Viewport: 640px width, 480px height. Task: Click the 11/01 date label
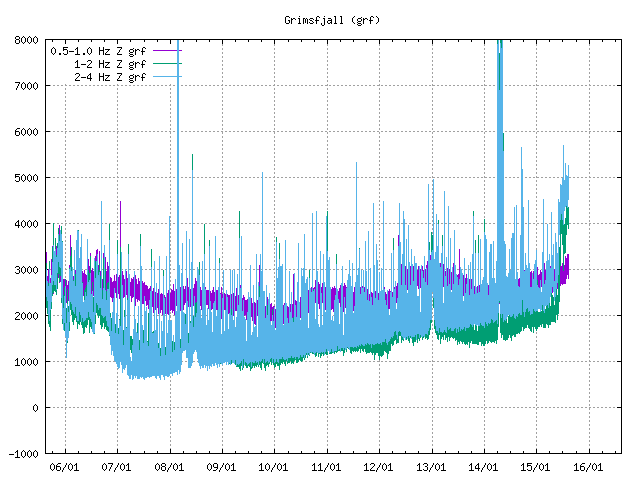(x=326, y=467)
